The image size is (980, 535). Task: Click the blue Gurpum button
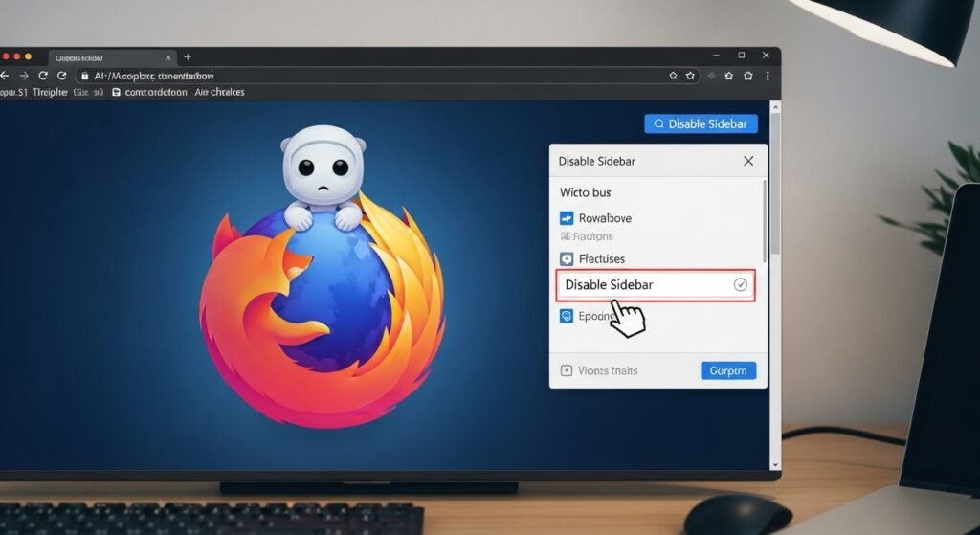click(728, 370)
